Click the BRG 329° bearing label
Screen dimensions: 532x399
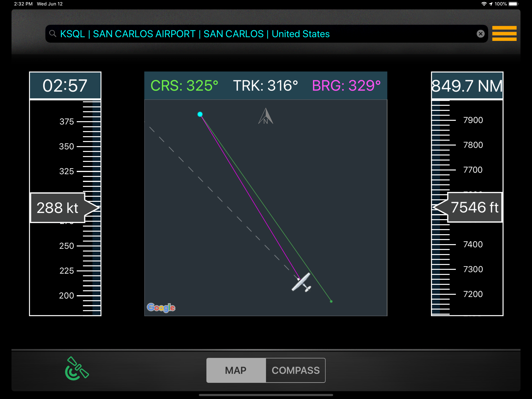coord(346,86)
